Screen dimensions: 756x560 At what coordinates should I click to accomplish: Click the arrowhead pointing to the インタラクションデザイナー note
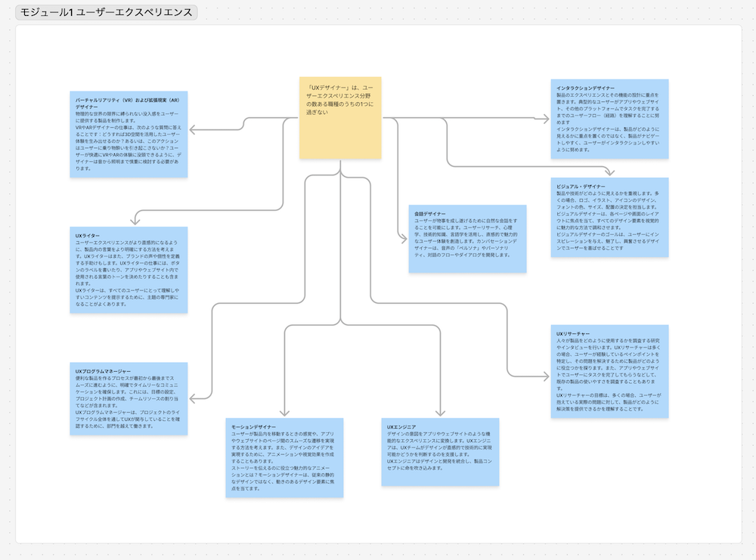545,118
